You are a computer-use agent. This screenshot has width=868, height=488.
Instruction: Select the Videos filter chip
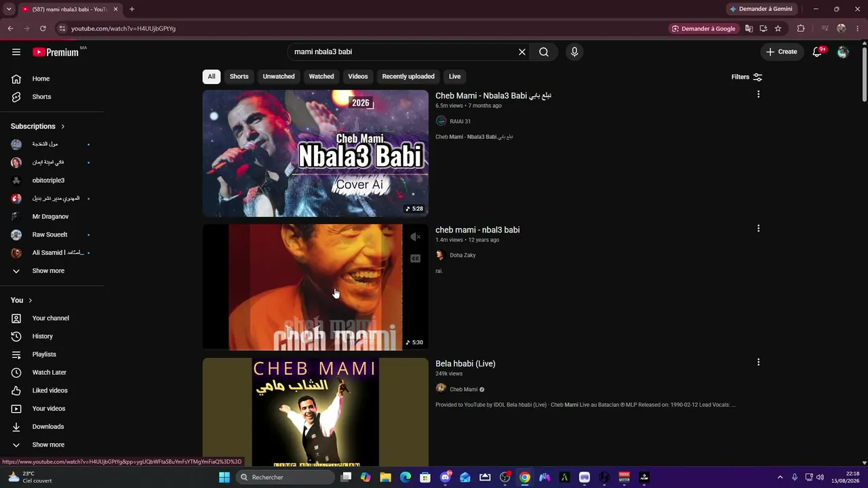coord(358,77)
